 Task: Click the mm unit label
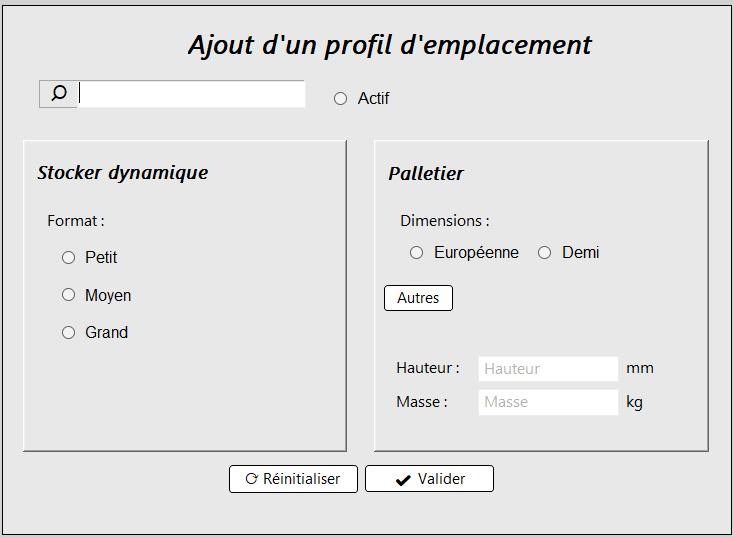pyautogui.click(x=640, y=368)
